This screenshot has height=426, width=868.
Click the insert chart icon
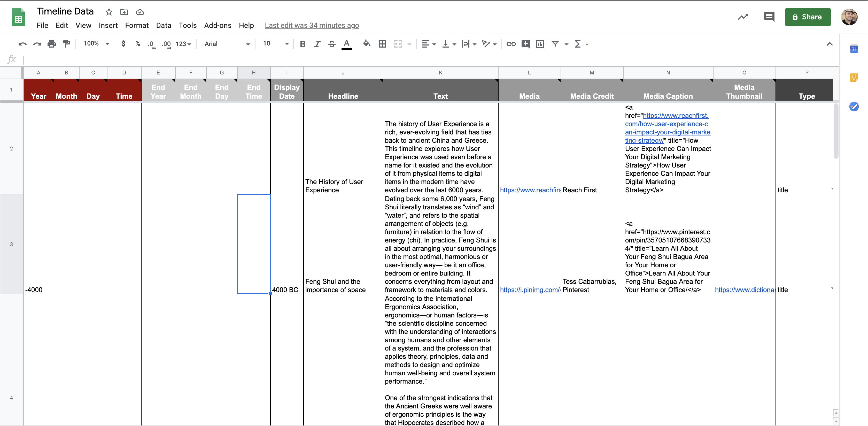(540, 44)
